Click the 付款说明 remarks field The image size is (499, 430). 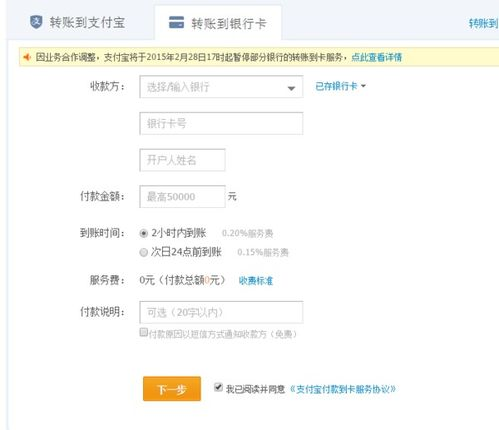point(221,312)
